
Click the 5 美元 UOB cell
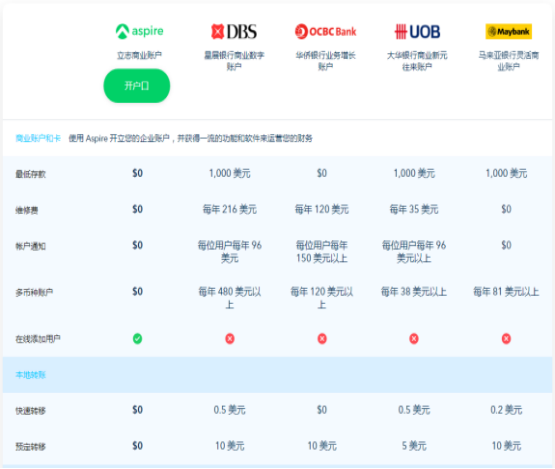click(x=414, y=446)
